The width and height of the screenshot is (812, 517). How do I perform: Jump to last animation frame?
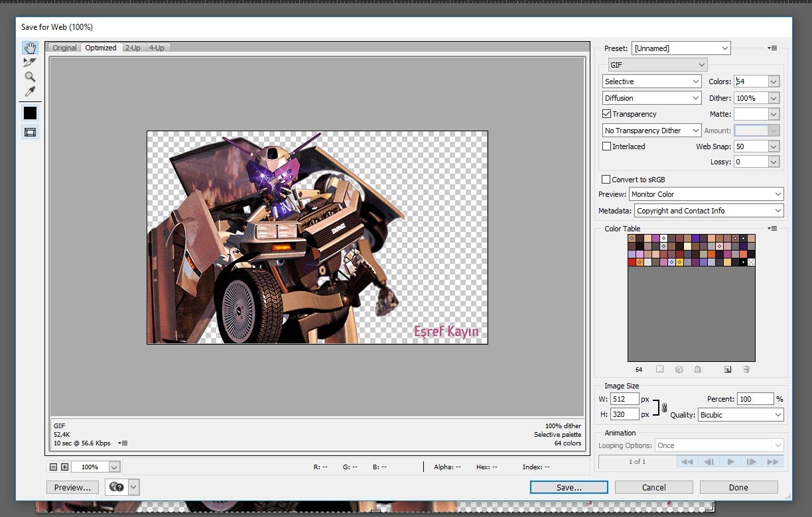click(772, 461)
